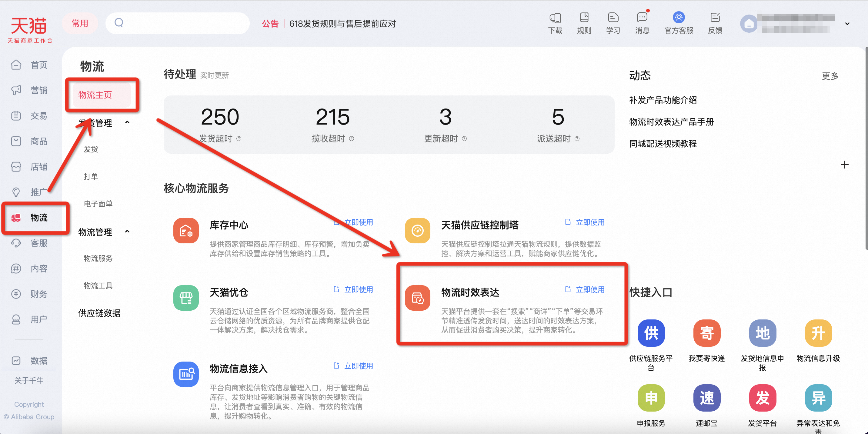Select 发货 submenu item

pos(91,149)
